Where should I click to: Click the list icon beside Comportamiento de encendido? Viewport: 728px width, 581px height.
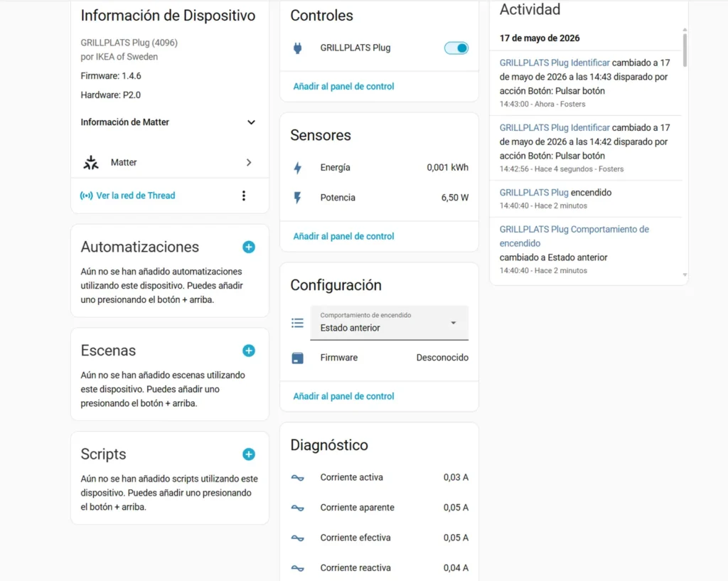[298, 323]
